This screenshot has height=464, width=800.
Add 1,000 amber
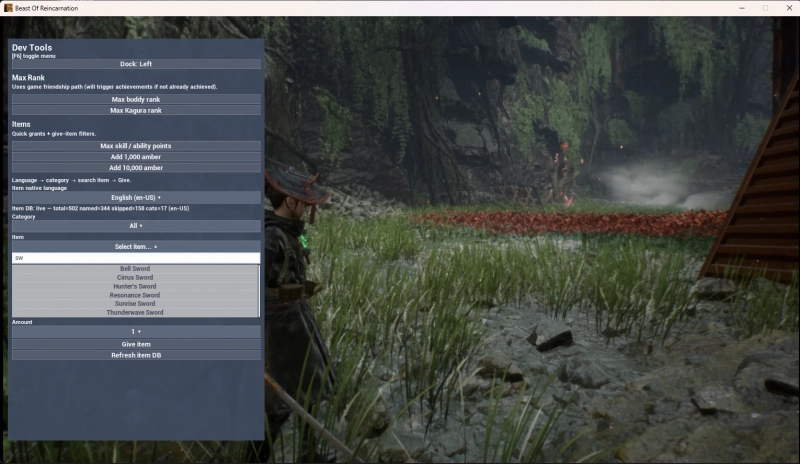coord(136,157)
